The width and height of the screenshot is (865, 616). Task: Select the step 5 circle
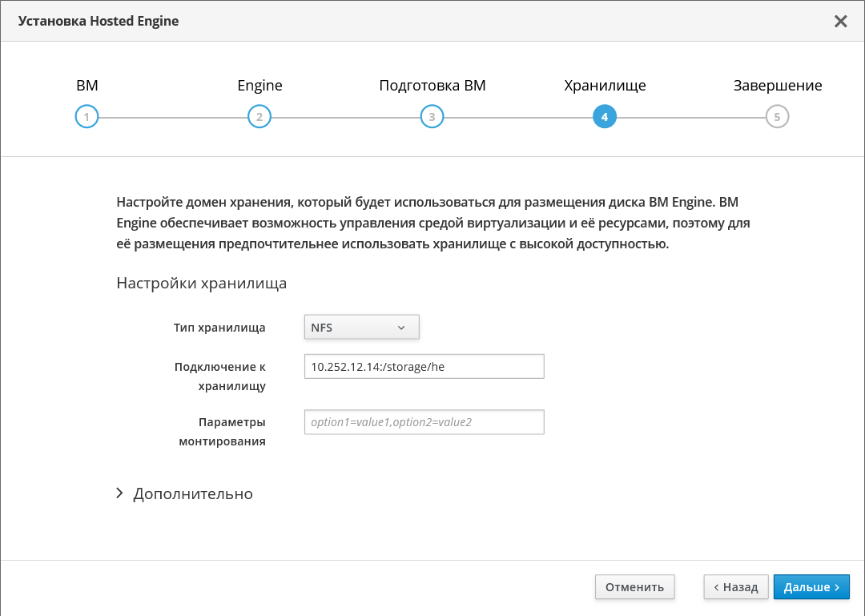[777, 116]
